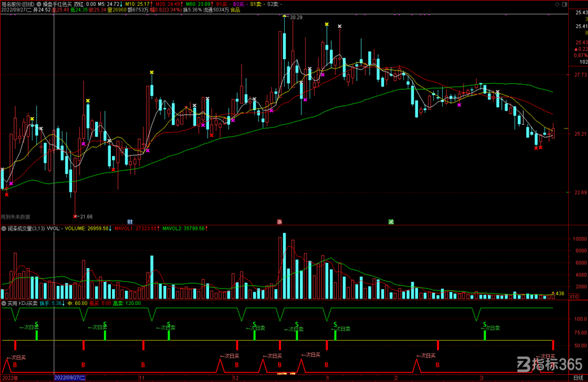The image size is (588, 382).
Task: Click the 收25.34 closing price
Action: [x=97, y=10]
